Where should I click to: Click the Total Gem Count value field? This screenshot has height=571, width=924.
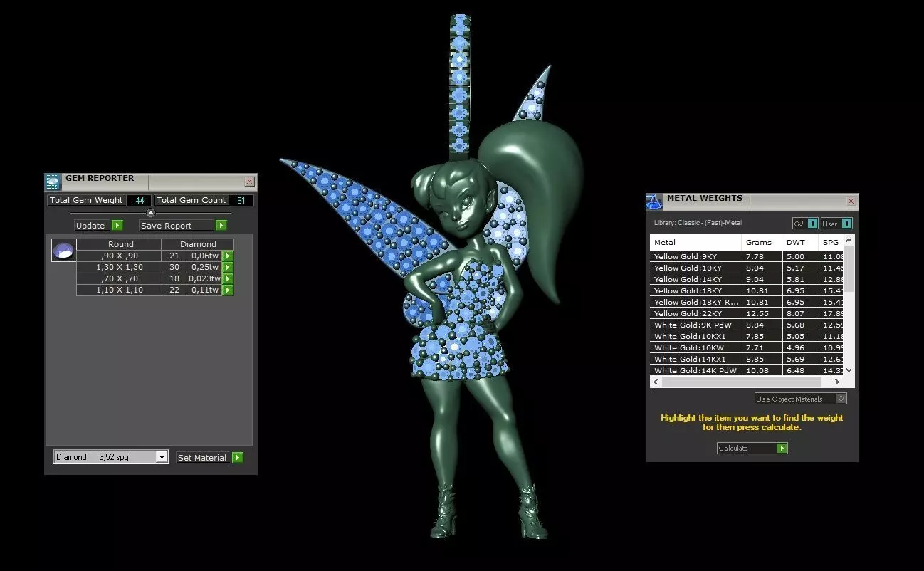[241, 201]
